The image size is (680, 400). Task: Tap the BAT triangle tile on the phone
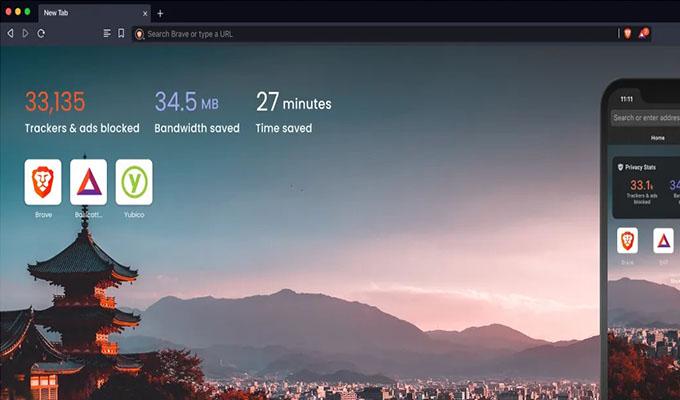(664, 240)
